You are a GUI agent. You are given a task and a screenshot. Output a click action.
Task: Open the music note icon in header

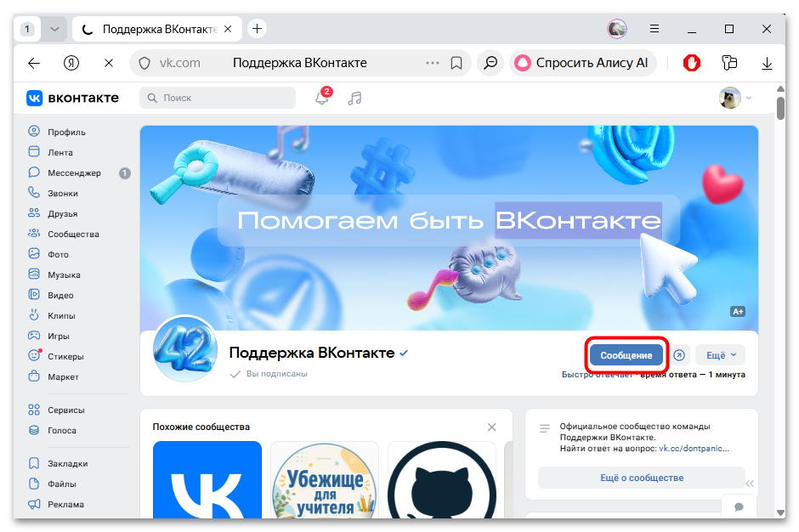(x=354, y=98)
